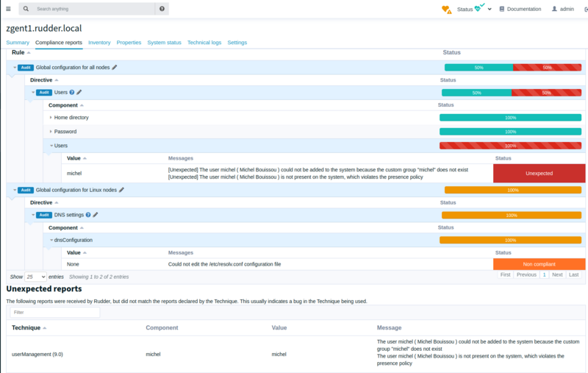
Task: Edit the Users directive pencil icon
Action: click(x=79, y=92)
